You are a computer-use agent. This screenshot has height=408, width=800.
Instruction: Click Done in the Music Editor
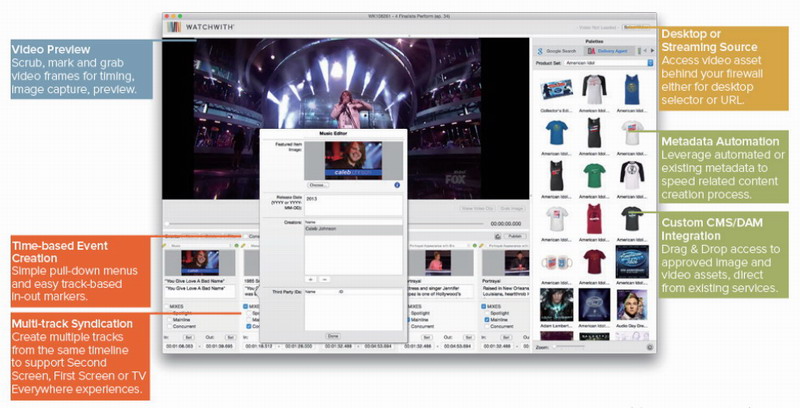pos(333,336)
